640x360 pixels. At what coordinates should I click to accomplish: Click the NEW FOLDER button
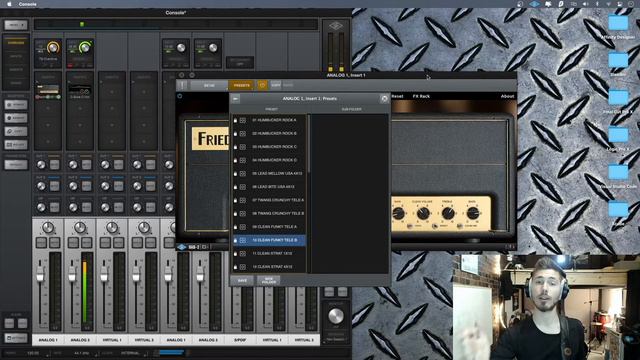[269, 280]
